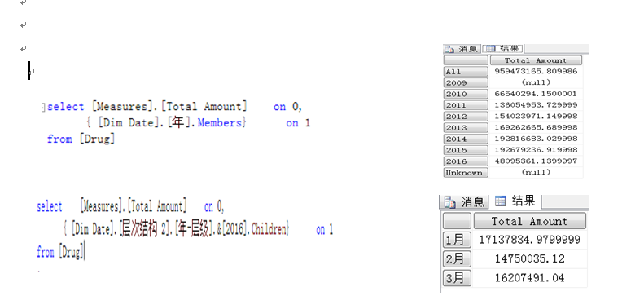Select the 结果 tab above the yearly results grid
644x296 pixels.
pos(503,49)
